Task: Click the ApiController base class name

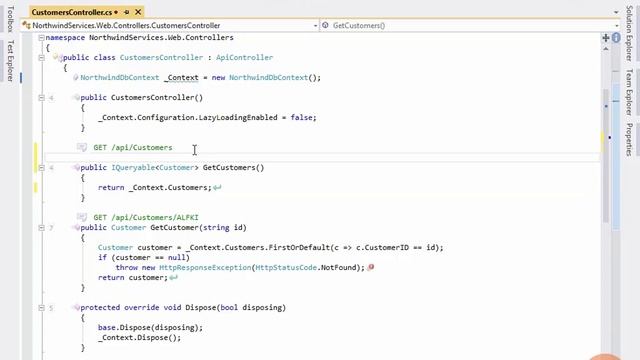Action: [x=244, y=58]
